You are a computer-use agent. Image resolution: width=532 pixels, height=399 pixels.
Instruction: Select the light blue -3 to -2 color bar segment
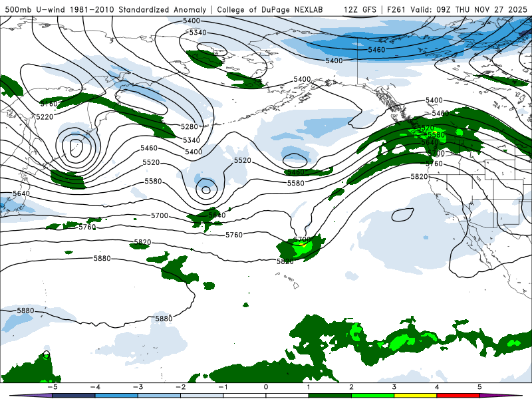[x=159, y=396]
